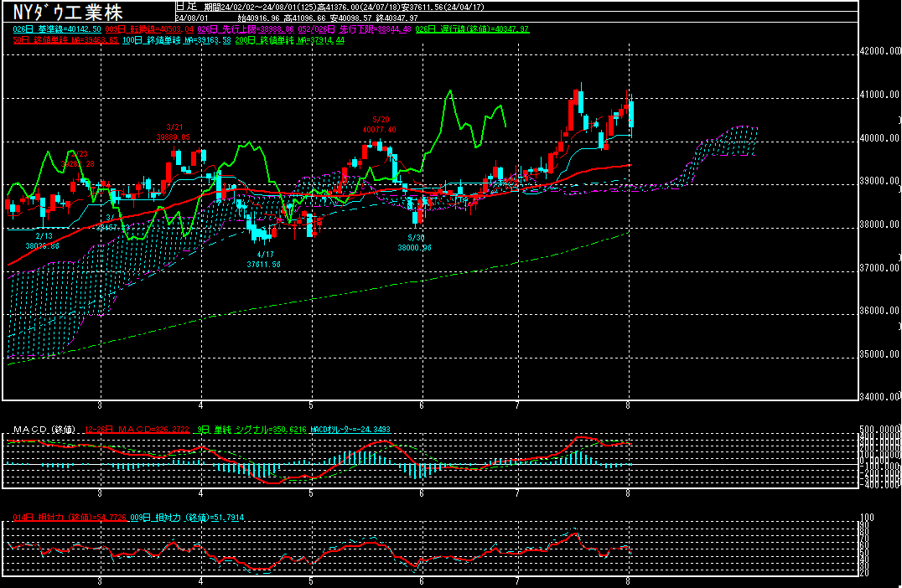The height and width of the screenshot is (588, 902).
Task: Click month 6 on price chart axis
Action: (x=422, y=405)
